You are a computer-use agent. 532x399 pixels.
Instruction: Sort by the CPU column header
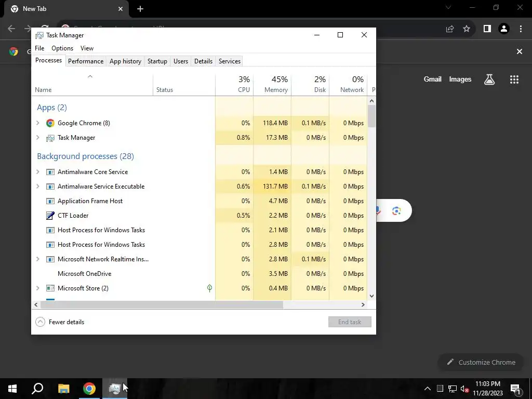click(x=234, y=85)
